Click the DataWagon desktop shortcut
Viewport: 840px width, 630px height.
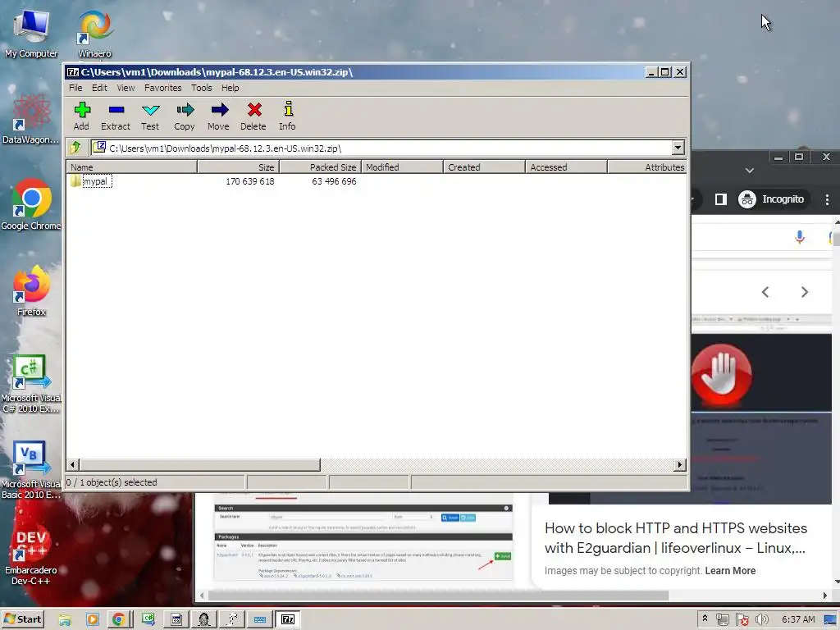pos(31,119)
